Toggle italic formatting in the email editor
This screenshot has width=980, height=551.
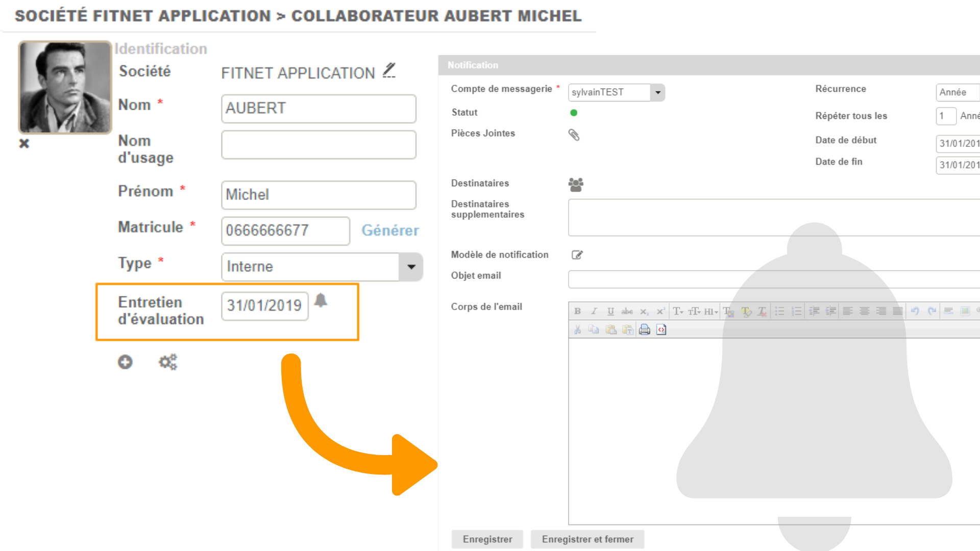594,311
